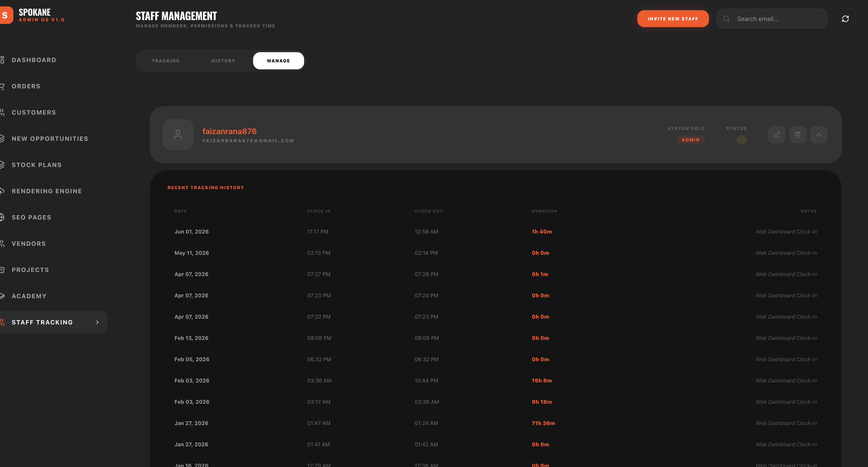Screen dimensions: 868x467
Task: Click the Duration column header
Action: (544, 211)
